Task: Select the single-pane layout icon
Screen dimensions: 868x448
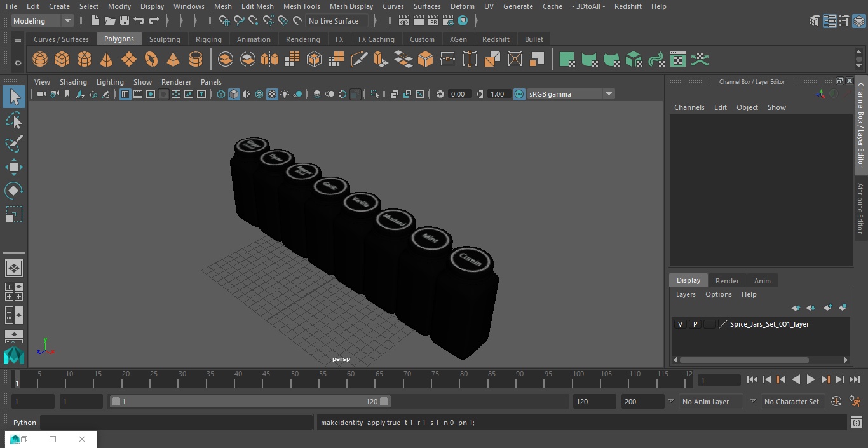Action: [14, 268]
